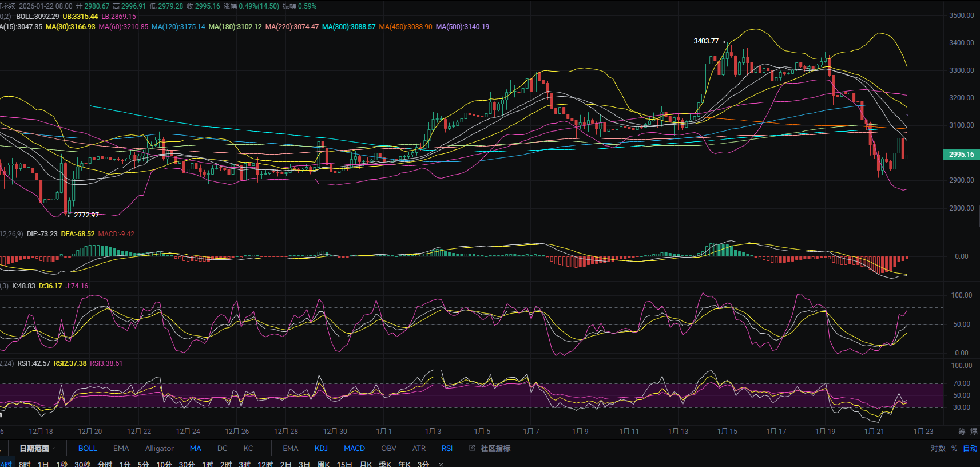Enable the OBV indicator
980x467 pixels.
coord(388,448)
